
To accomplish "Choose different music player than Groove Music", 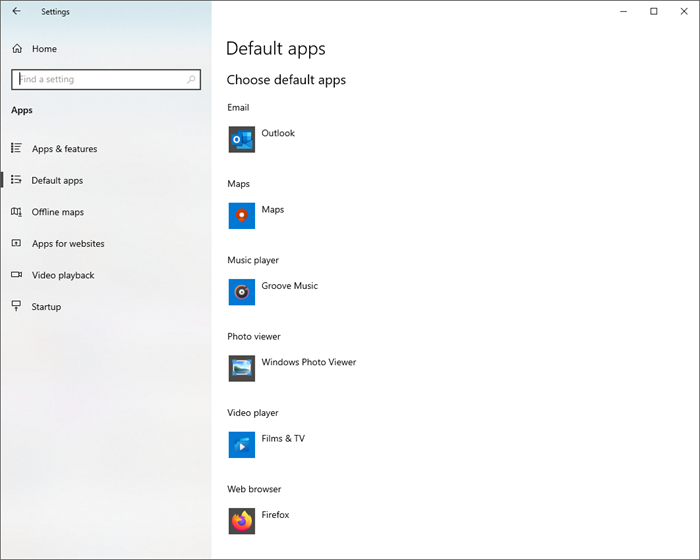I will 274,292.
